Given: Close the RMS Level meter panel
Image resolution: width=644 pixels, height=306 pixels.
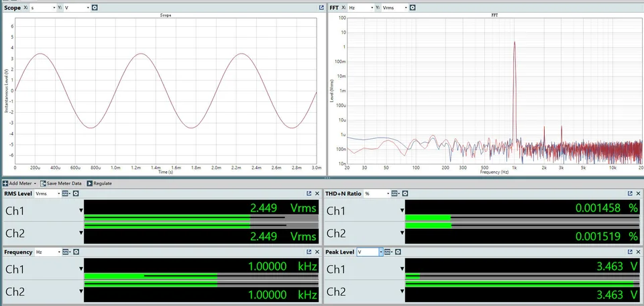Looking at the screenshot, I should pos(317,193).
